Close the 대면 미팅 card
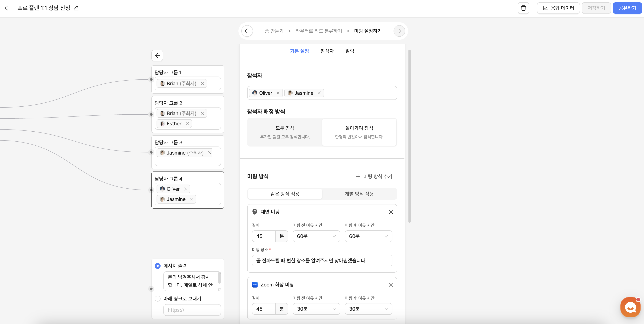The width and height of the screenshot is (644, 324). click(x=391, y=212)
